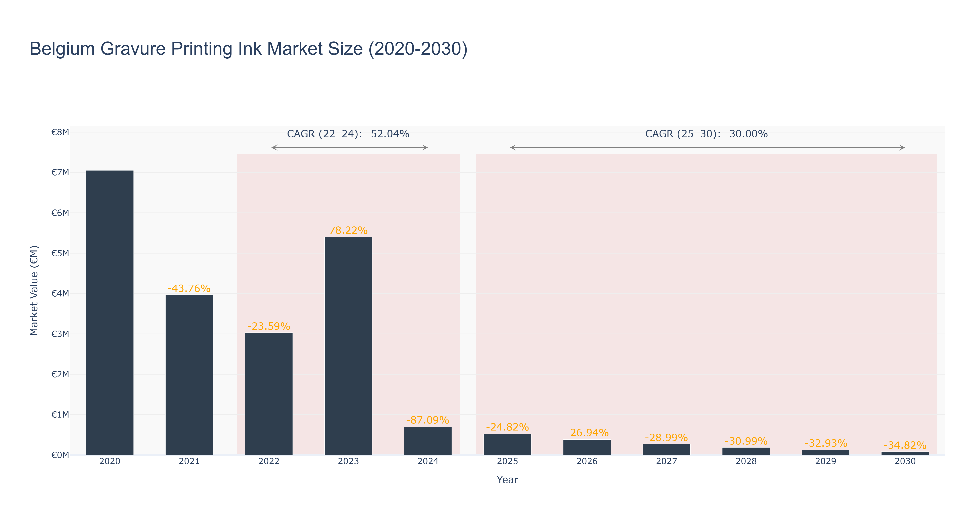This screenshot has width=980, height=525.
Task: Click the 2023 market value bar
Action: point(348,346)
